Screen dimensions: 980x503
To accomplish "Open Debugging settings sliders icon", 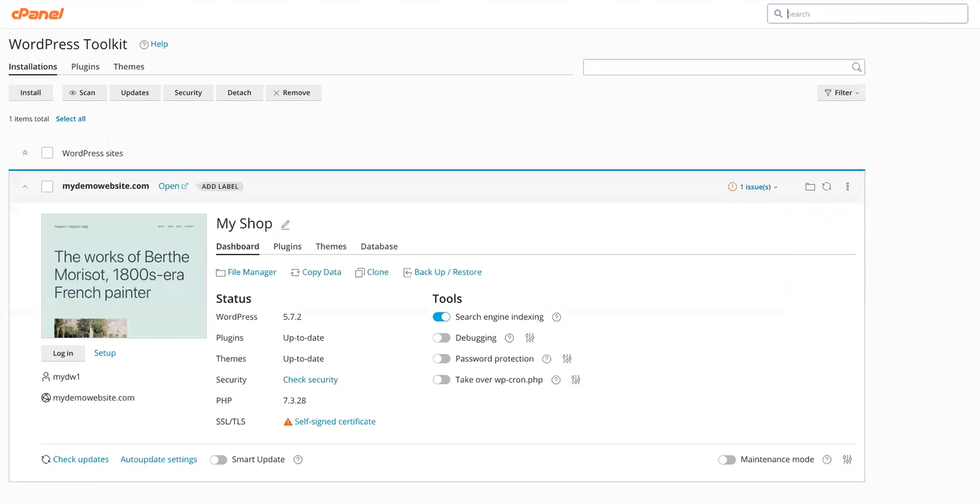I will 530,338.
